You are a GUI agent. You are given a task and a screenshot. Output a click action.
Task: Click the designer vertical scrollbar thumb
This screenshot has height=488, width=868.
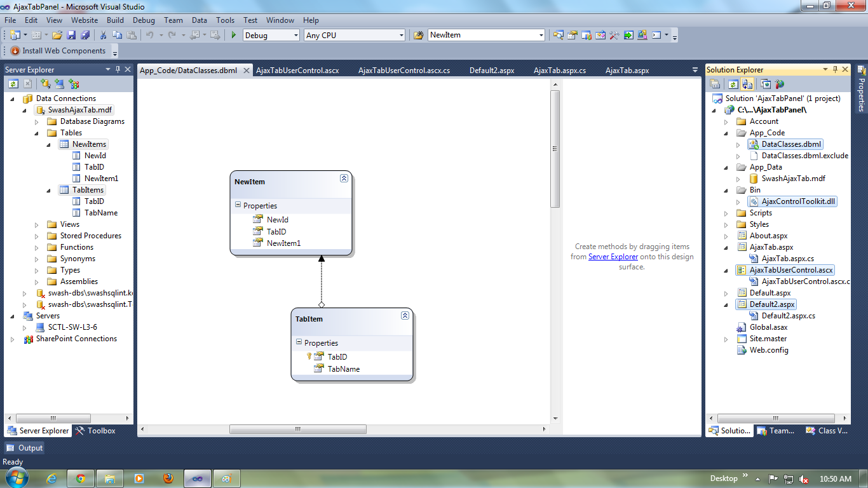[555, 149]
